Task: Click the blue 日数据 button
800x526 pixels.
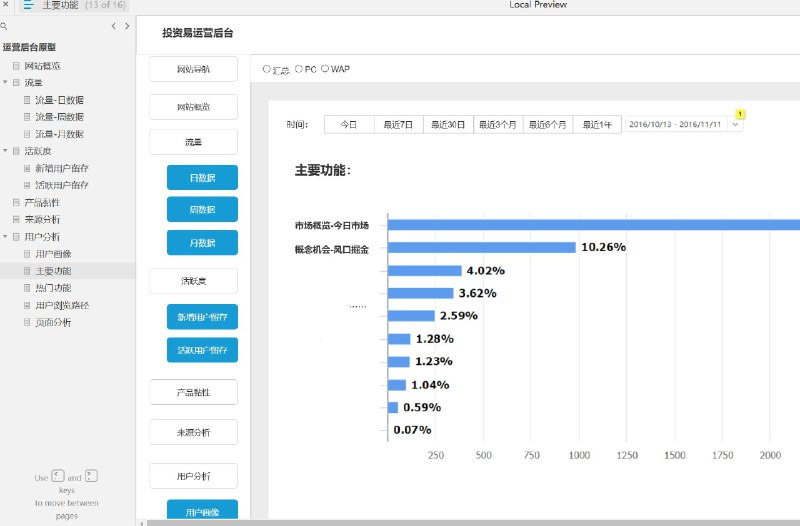Action: [202, 178]
